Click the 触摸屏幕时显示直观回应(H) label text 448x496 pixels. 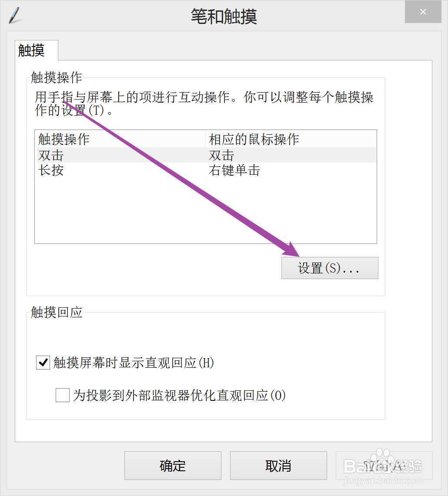[134, 363]
